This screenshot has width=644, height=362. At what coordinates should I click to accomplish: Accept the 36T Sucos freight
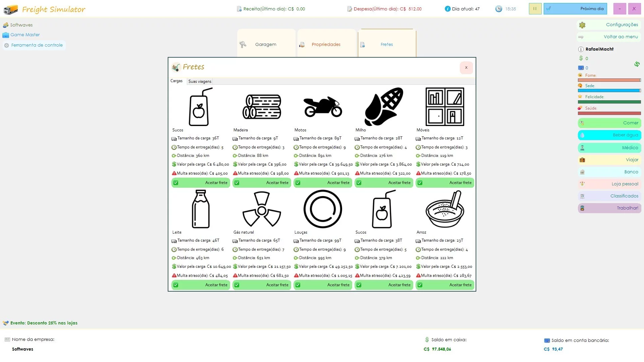201,183
